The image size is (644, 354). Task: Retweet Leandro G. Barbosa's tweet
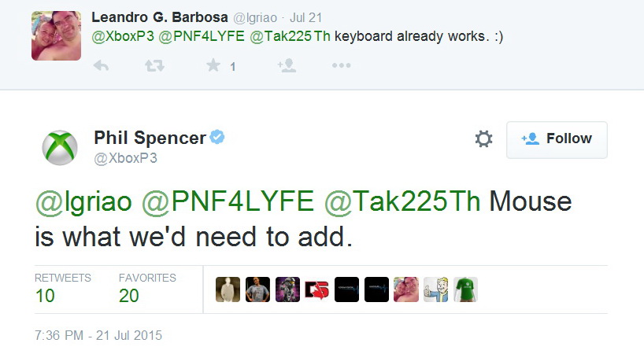pyautogui.click(x=154, y=65)
